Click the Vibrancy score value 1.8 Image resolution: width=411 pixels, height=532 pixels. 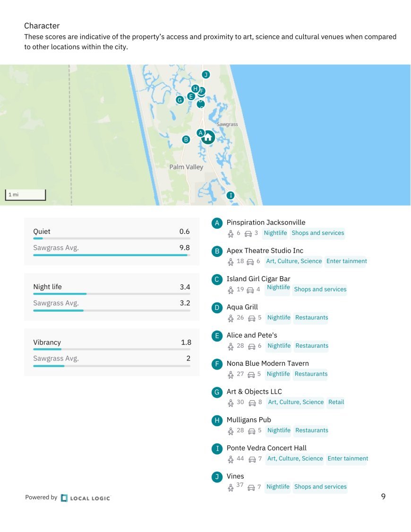pyautogui.click(x=186, y=343)
